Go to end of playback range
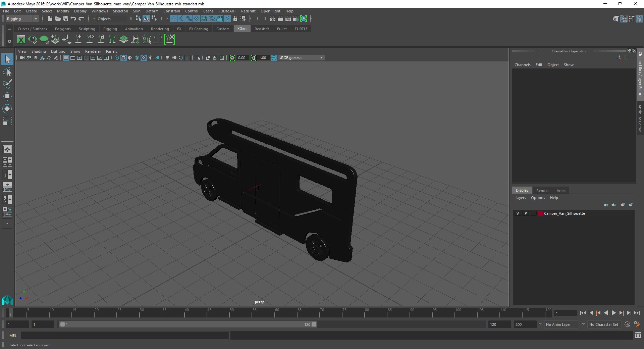The height and width of the screenshot is (349, 644). (x=637, y=313)
